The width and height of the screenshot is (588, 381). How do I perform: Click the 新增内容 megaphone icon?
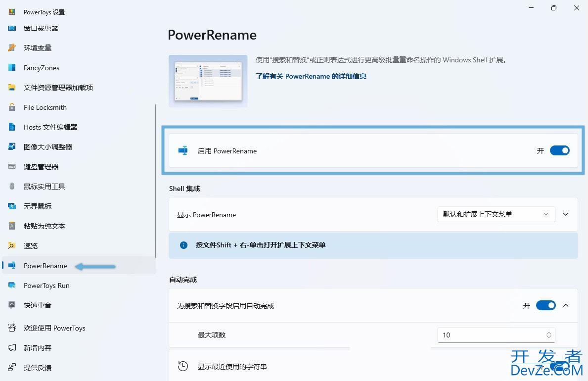tap(12, 347)
